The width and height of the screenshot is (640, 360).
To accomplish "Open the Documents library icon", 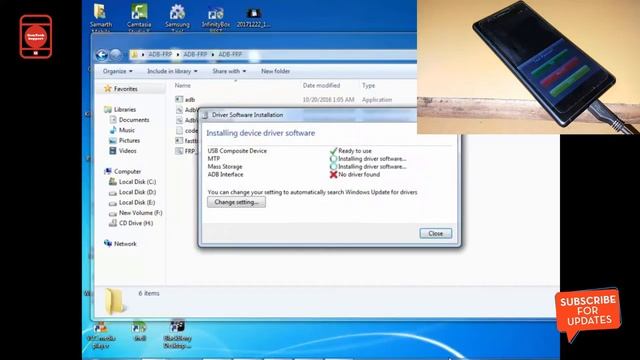I will 113,120.
